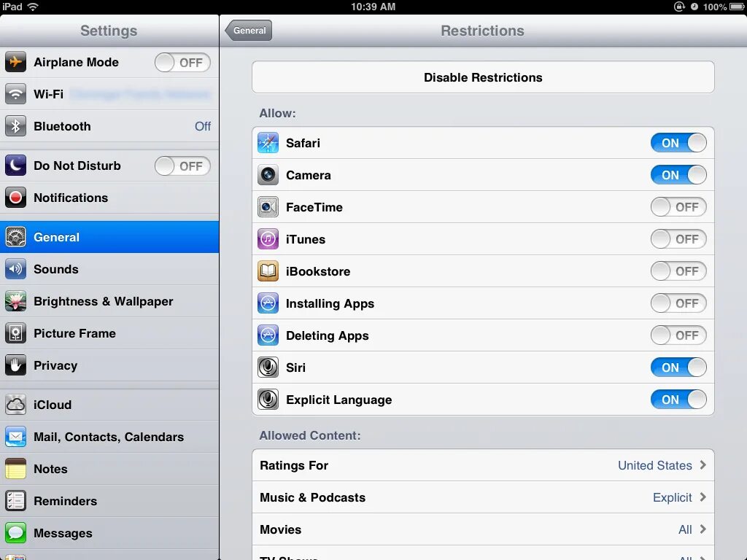Tap the Reminders checklist icon
Viewport: 747px width, 560px height.
(x=16, y=501)
